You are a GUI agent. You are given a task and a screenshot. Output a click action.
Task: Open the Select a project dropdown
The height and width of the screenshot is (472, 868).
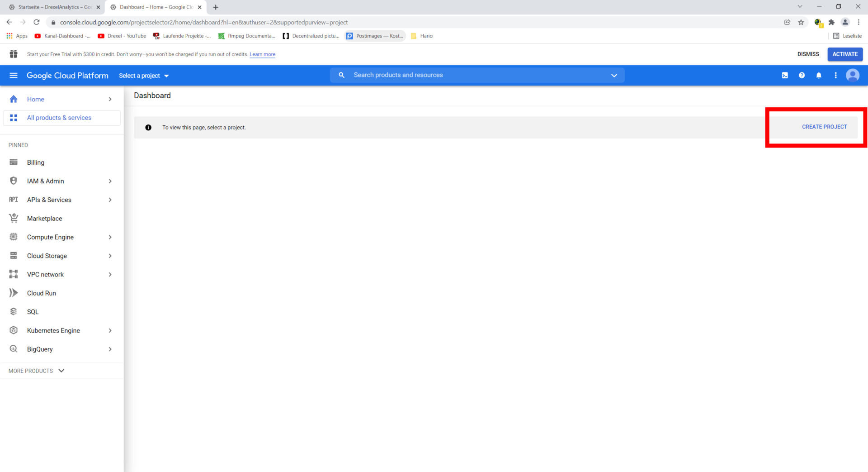pyautogui.click(x=144, y=76)
